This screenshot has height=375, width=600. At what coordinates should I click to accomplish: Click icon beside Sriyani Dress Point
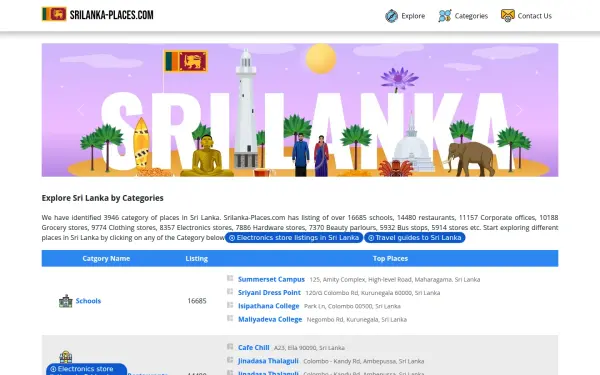point(230,292)
